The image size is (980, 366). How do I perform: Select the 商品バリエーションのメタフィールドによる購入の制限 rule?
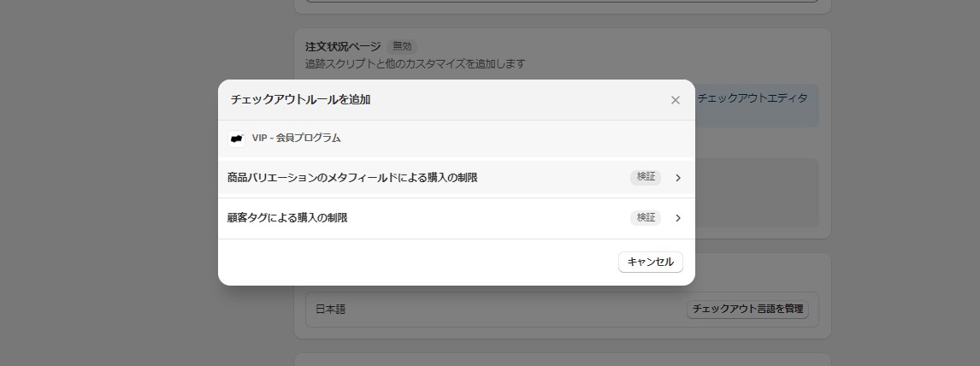[x=457, y=177]
